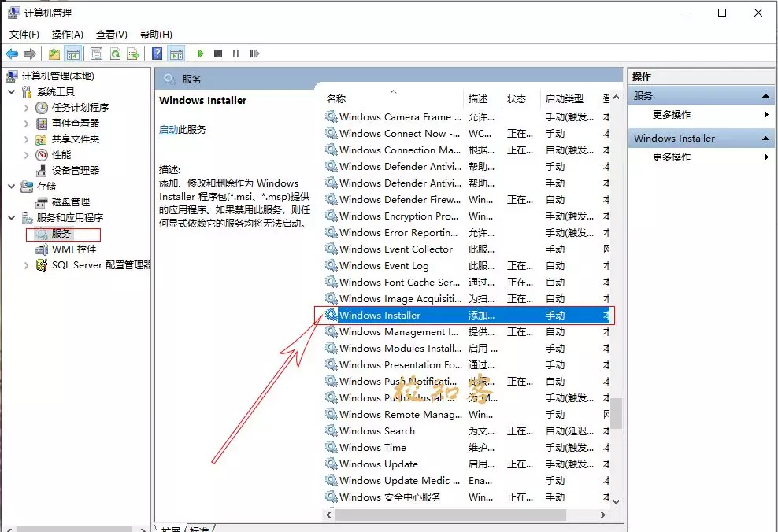The height and width of the screenshot is (532, 778).
Task: Click the Refresh toolbar icon
Action: pos(115,54)
